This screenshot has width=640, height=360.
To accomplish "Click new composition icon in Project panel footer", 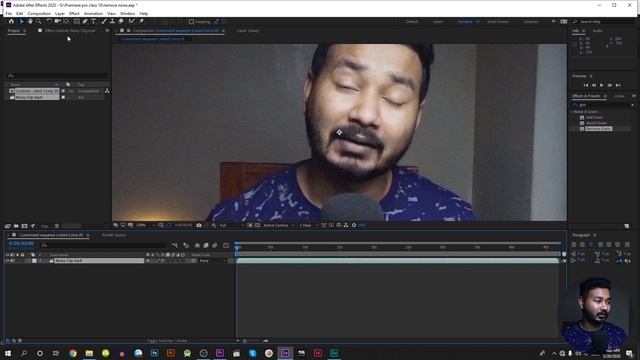I will tap(24, 226).
